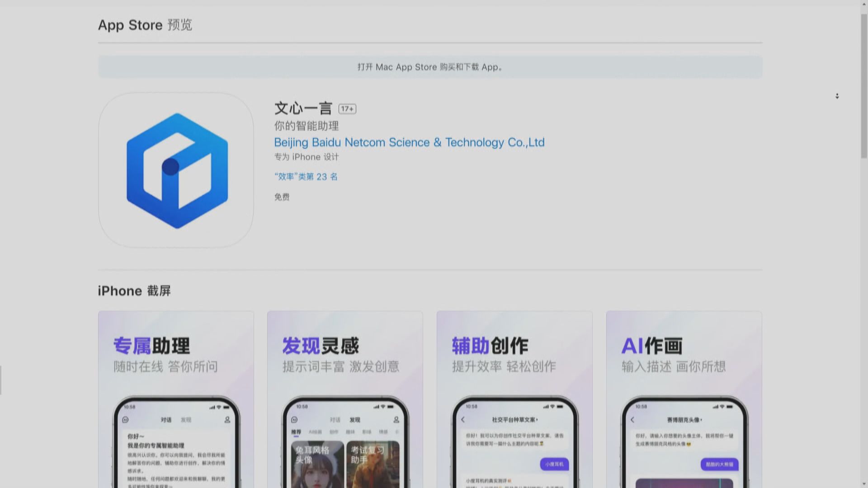Viewport: 868px width, 488px height.
Task: Tap the back arrow in 社交平台种草文案 screenshot
Action: [x=462, y=419]
